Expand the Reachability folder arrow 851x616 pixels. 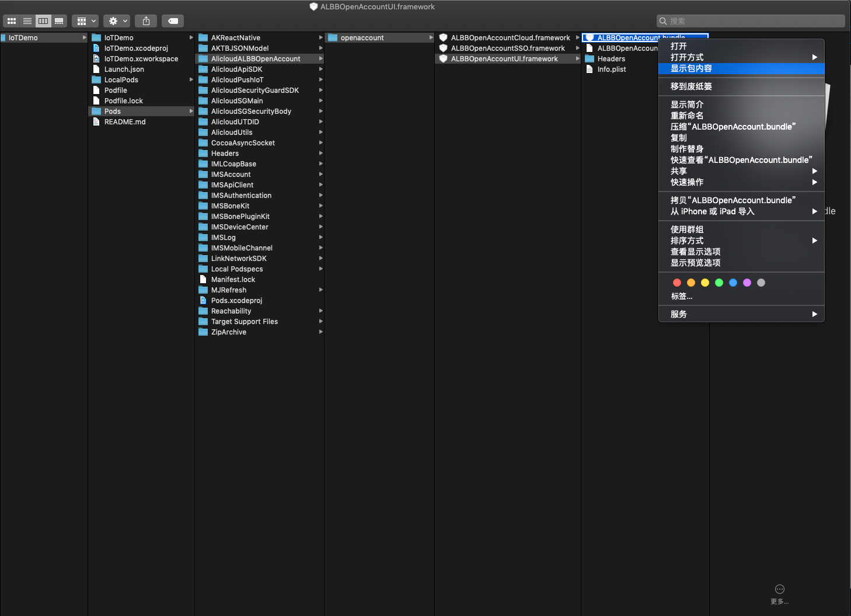tap(320, 311)
